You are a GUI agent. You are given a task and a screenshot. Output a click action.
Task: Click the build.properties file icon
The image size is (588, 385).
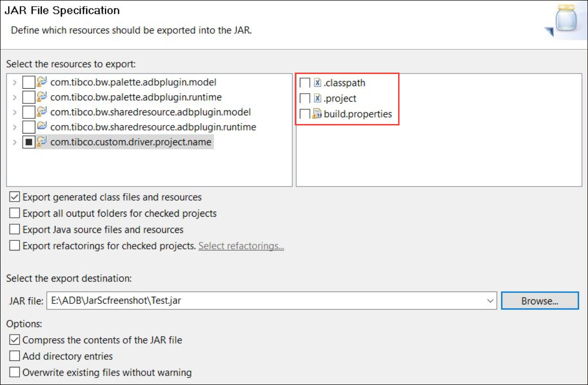point(317,114)
